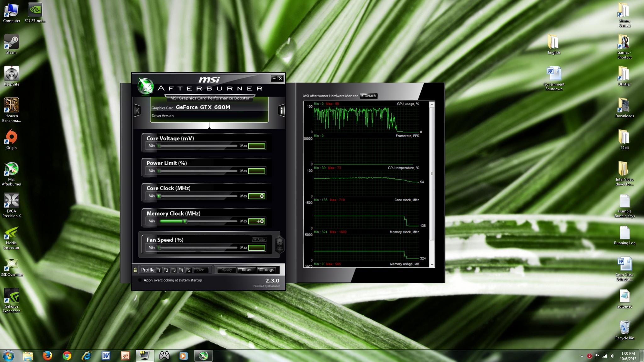644x362 pixels.
Task: Toggle Auto fan speed control
Action: tap(260, 239)
